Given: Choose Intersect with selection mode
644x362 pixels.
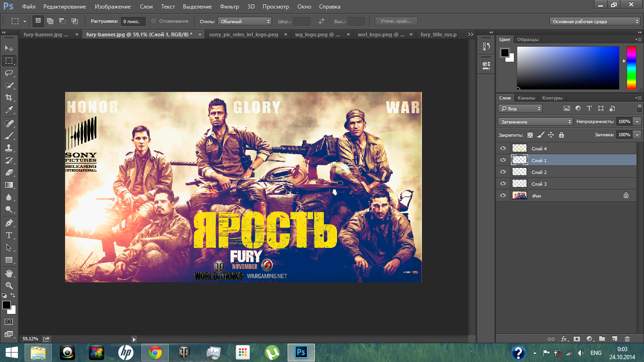Looking at the screenshot, I should point(74,21).
